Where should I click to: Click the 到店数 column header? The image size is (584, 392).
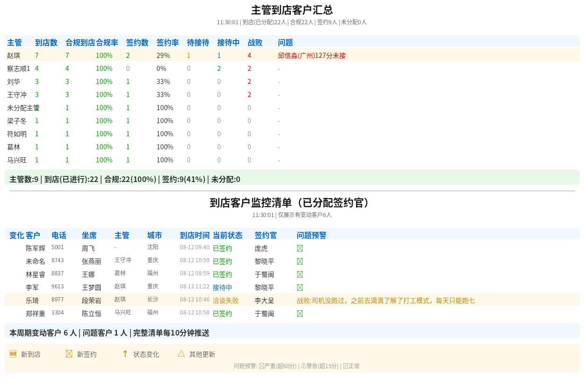[46, 42]
